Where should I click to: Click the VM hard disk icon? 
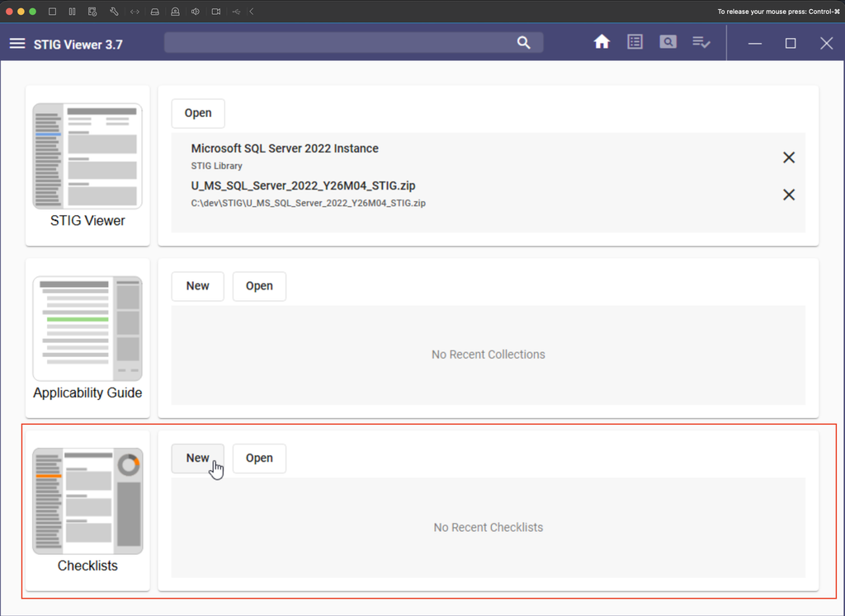click(x=154, y=12)
